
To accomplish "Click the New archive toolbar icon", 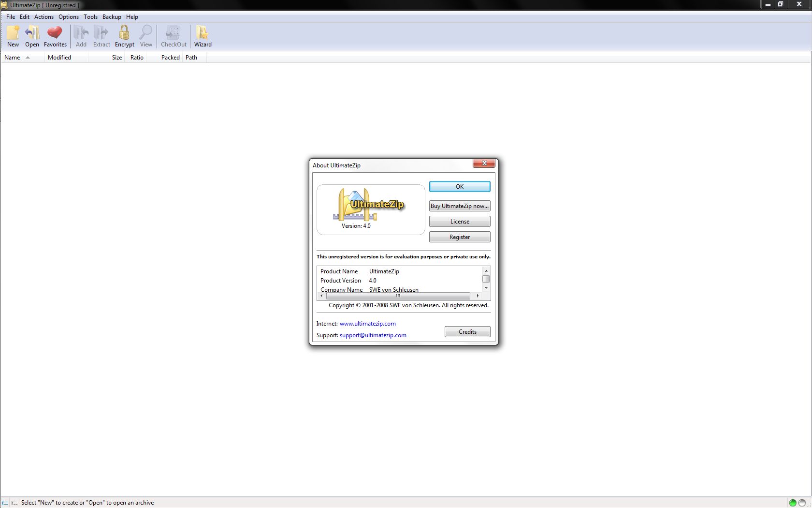I will click(13, 36).
